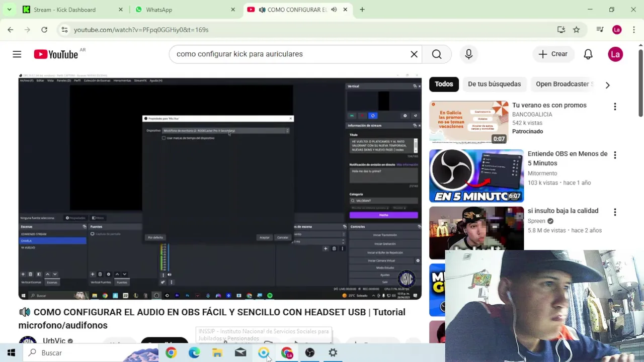
Task: Bookmark this page with the star icon
Action: (x=577, y=30)
